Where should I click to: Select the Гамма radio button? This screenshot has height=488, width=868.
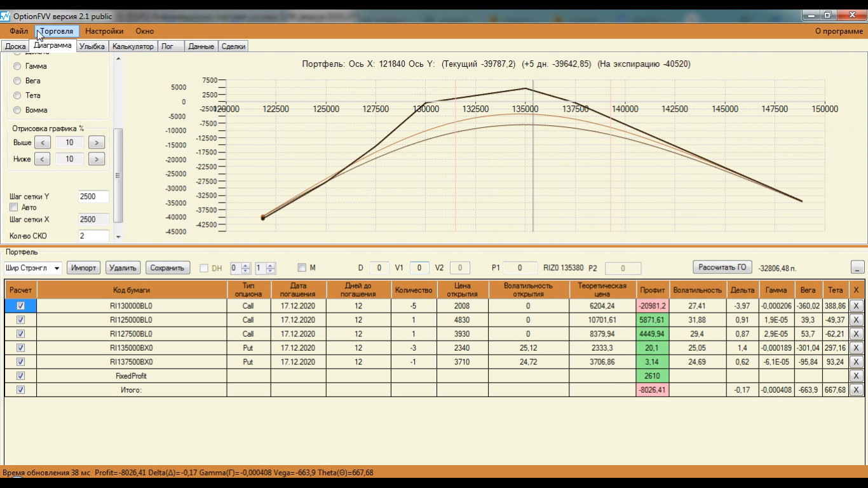pos(18,66)
